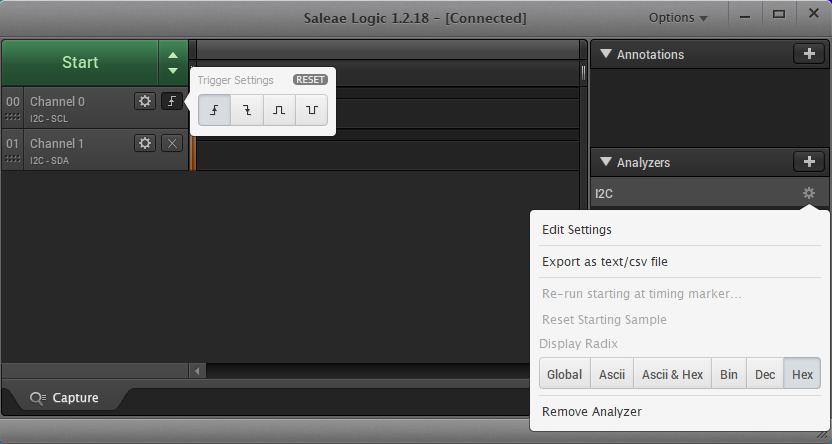This screenshot has width=832, height=444.
Task: Select the I2C analyzer row
Action: 709,194
